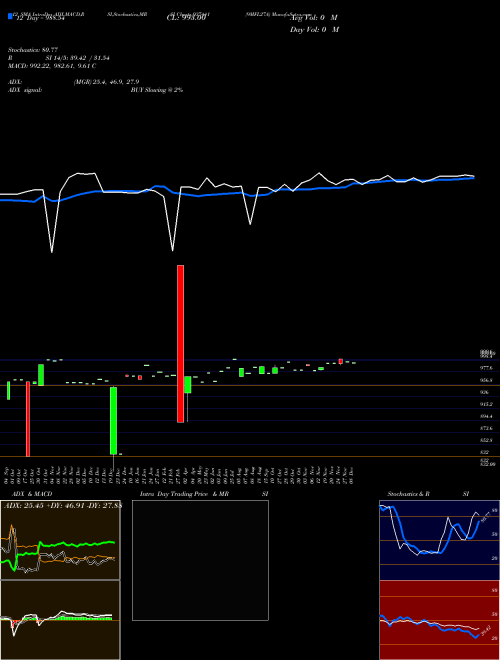This screenshot has height=660, width=500.
Task: Click the 977.6 price axis label
Action: pos(486,367)
